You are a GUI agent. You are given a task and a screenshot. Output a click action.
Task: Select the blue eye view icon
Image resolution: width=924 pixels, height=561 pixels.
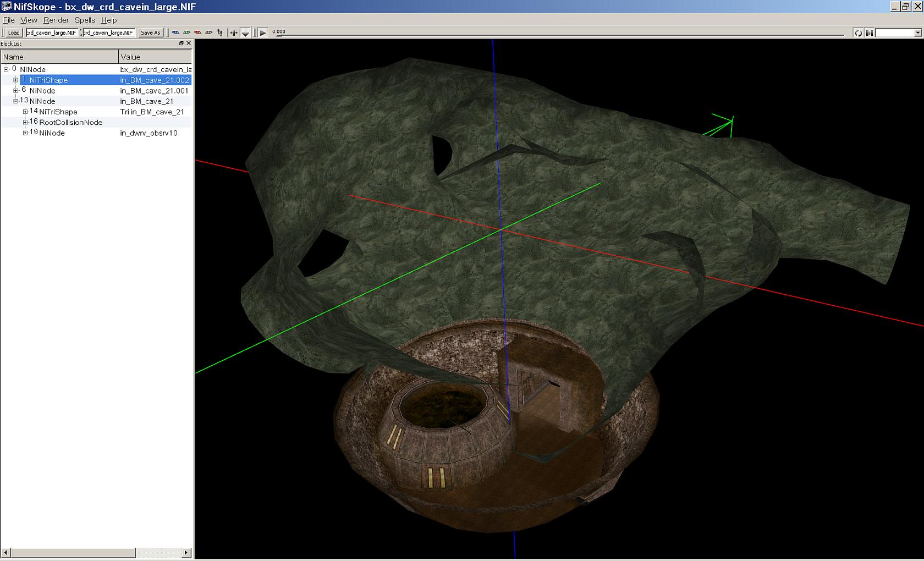point(175,32)
